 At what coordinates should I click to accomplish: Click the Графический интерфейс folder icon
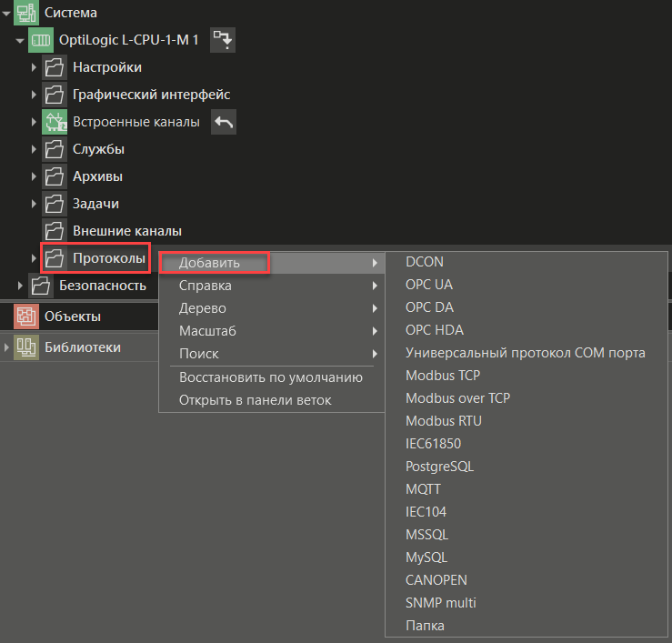pyautogui.click(x=55, y=95)
